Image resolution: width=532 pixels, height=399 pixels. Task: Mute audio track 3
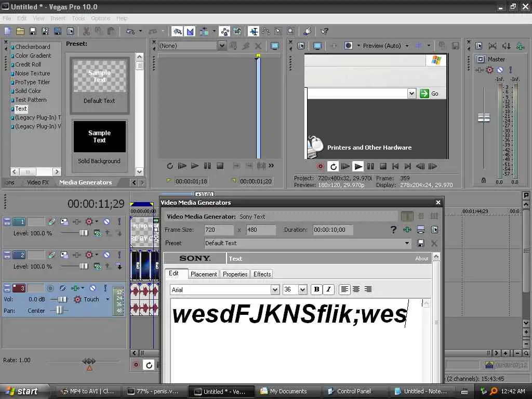point(92,288)
